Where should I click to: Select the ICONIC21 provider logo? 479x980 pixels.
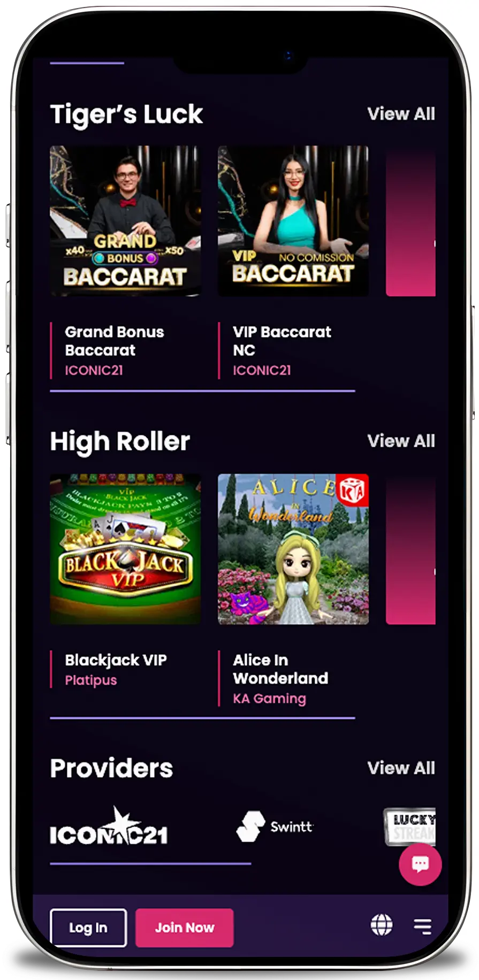pyautogui.click(x=109, y=827)
